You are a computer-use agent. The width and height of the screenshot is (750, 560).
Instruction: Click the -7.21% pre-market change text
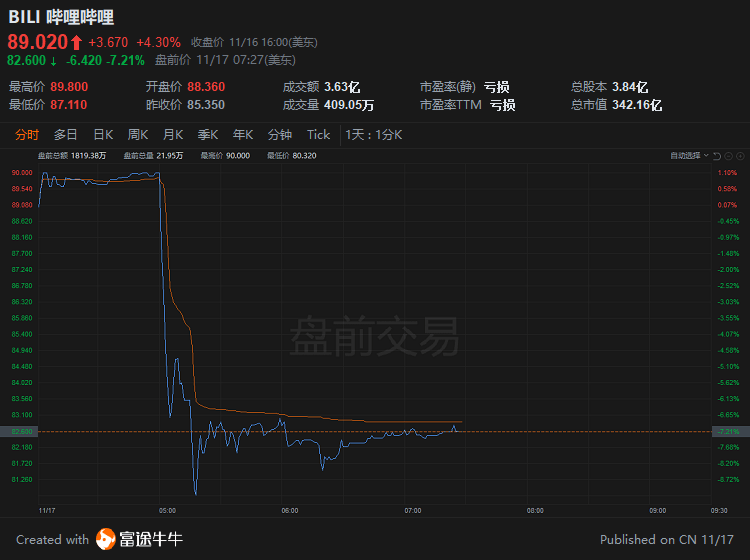(x=125, y=60)
